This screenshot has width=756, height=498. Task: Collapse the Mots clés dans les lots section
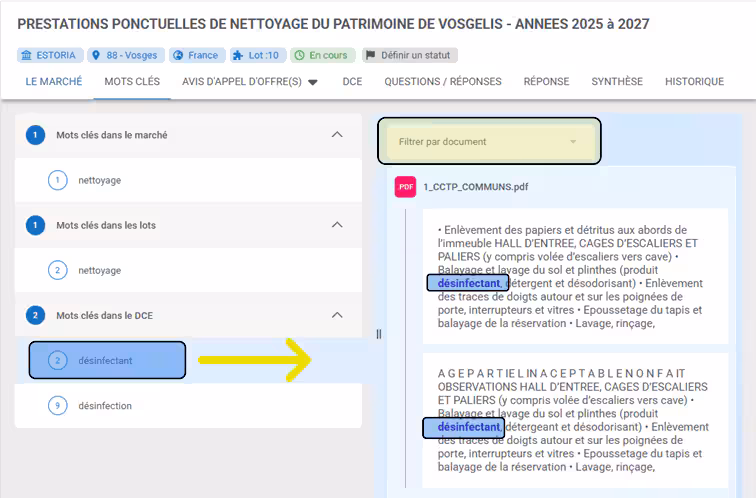click(337, 225)
